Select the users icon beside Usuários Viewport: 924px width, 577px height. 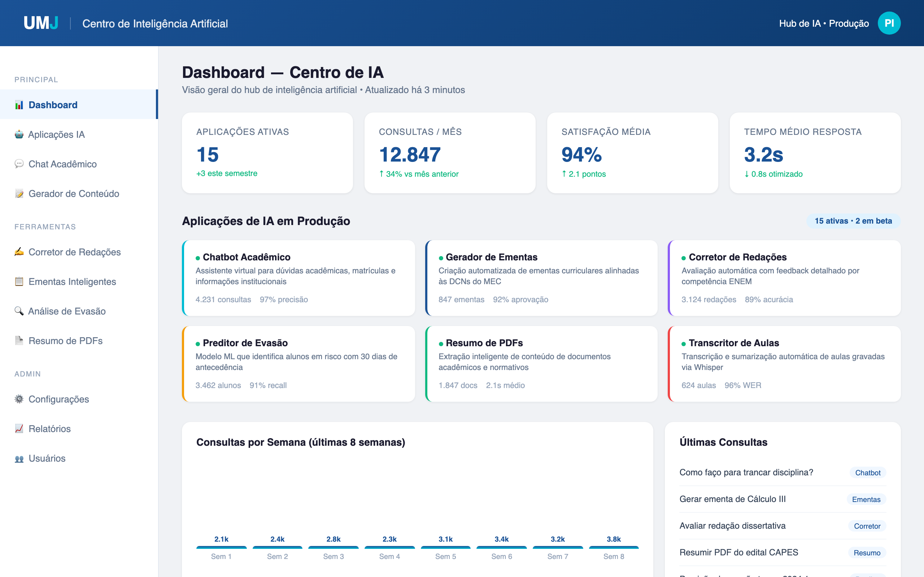click(x=19, y=458)
